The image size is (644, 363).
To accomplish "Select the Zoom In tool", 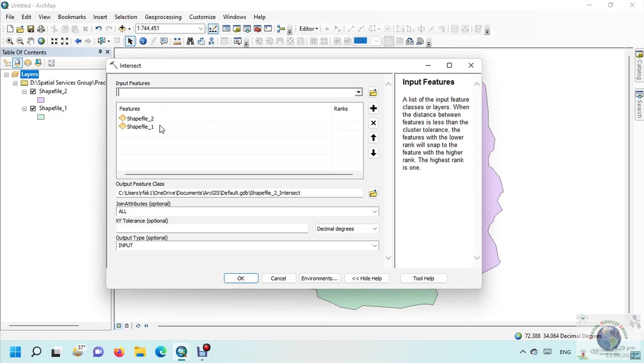I will (10, 41).
